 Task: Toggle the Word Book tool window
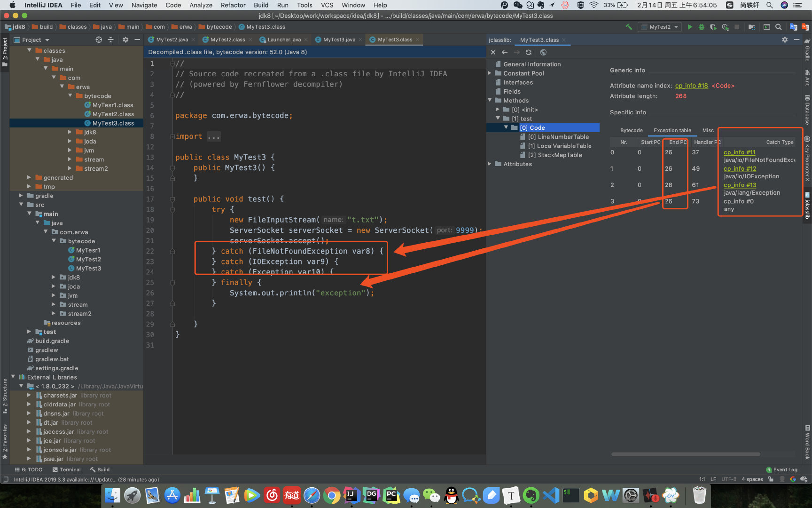click(807, 442)
